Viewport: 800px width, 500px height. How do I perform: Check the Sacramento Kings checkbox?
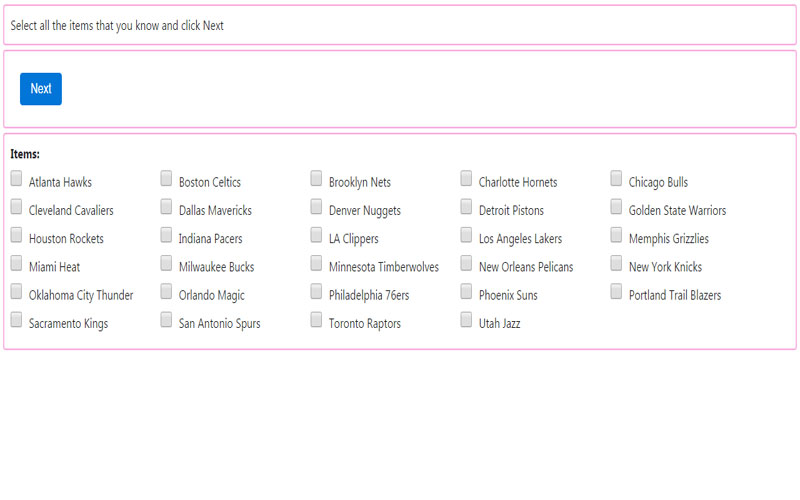16,319
